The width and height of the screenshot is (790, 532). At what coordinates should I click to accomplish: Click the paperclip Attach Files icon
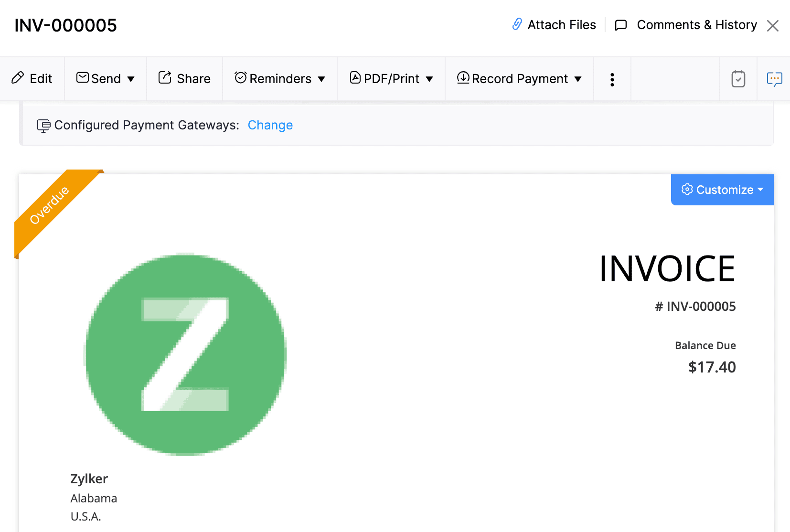(517, 24)
